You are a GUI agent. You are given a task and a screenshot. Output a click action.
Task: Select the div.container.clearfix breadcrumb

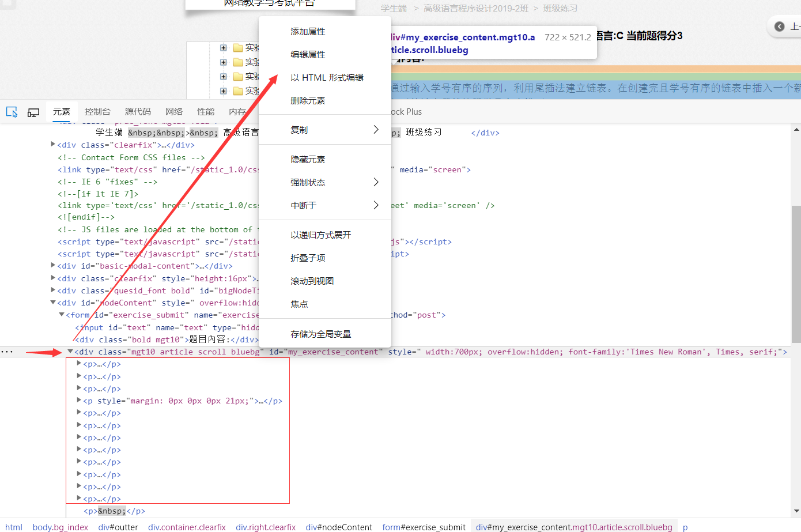pyautogui.click(x=187, y=527)
